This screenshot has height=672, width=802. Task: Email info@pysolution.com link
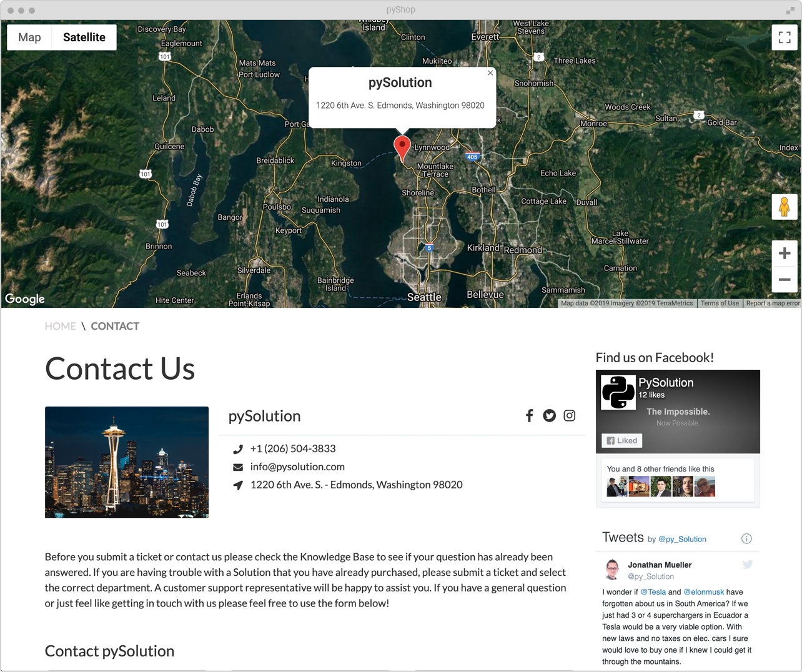297,467
